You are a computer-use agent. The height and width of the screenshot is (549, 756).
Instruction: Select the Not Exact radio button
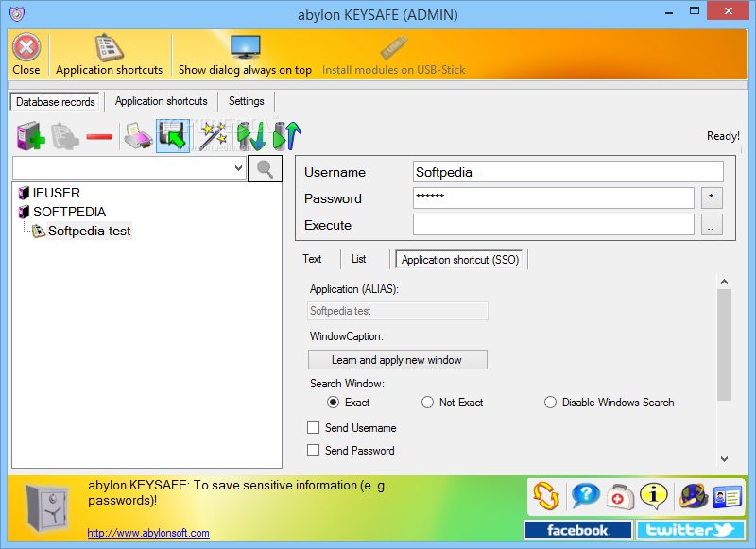pos(427,402)
